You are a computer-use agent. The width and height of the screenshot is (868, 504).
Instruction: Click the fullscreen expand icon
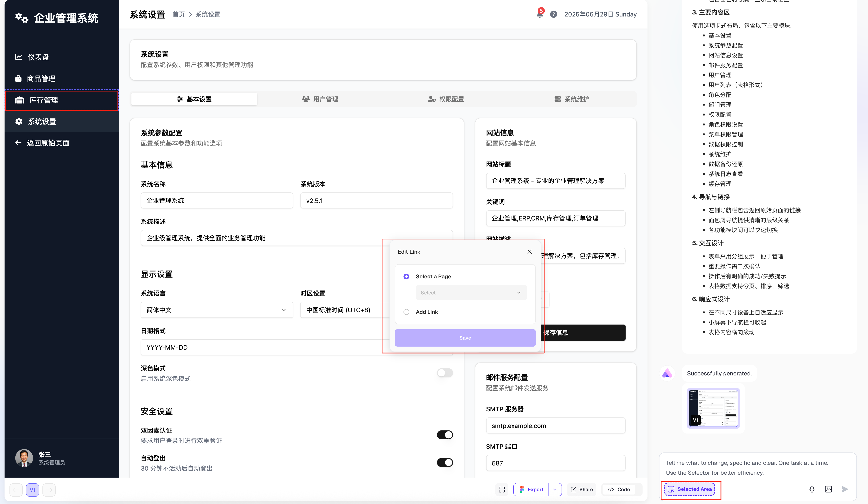point(502,489)
